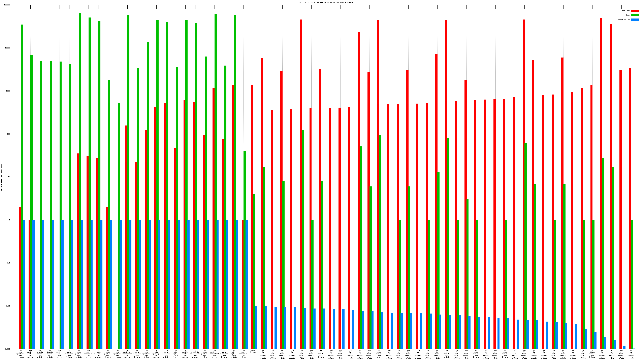Image resolution: width=644 pixels, height=362 pixels.
Task: Click the 10 y-axis tick label
Action: [9, 177]
